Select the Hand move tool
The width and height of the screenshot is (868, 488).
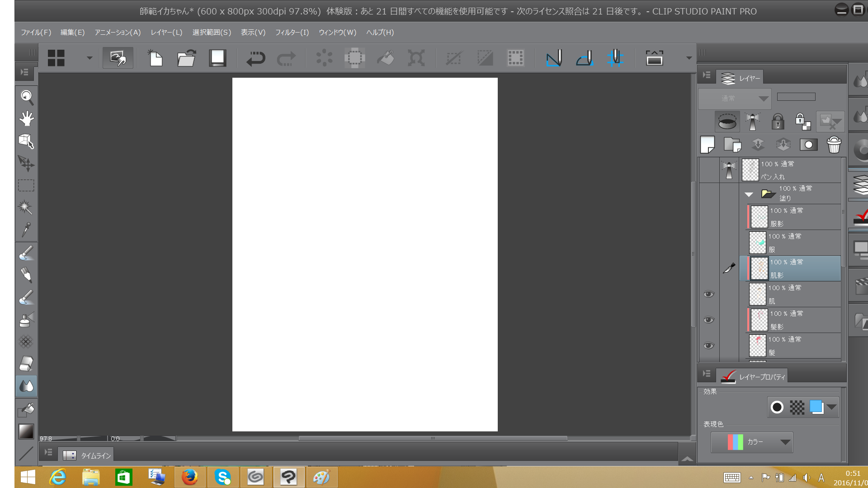coord(26,118)
